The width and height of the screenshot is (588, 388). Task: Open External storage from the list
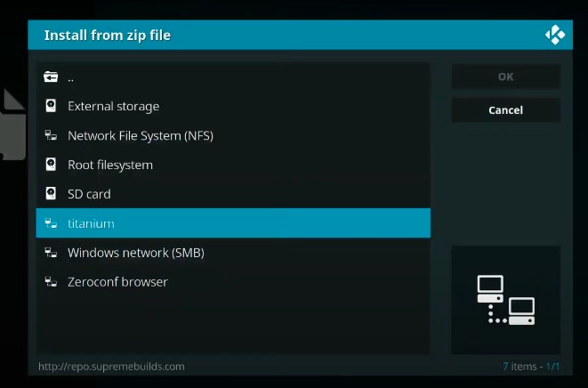[114, 107]
